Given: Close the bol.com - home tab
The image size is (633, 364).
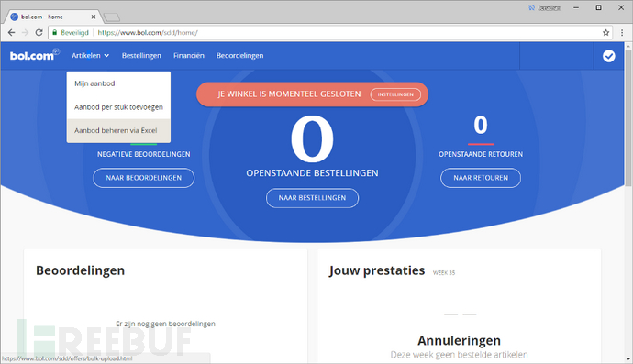Looking at the screenshot, I should 94,17.
